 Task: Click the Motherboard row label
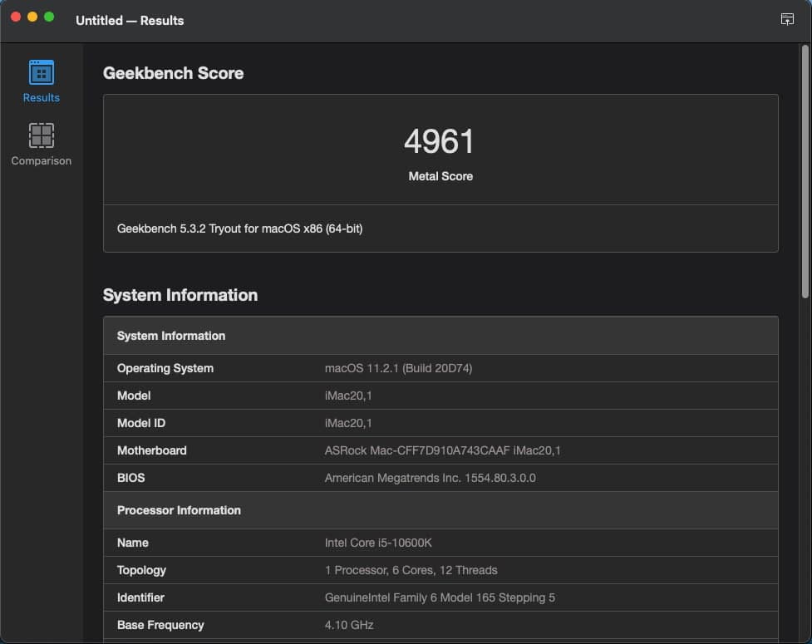tap(152, 450)
